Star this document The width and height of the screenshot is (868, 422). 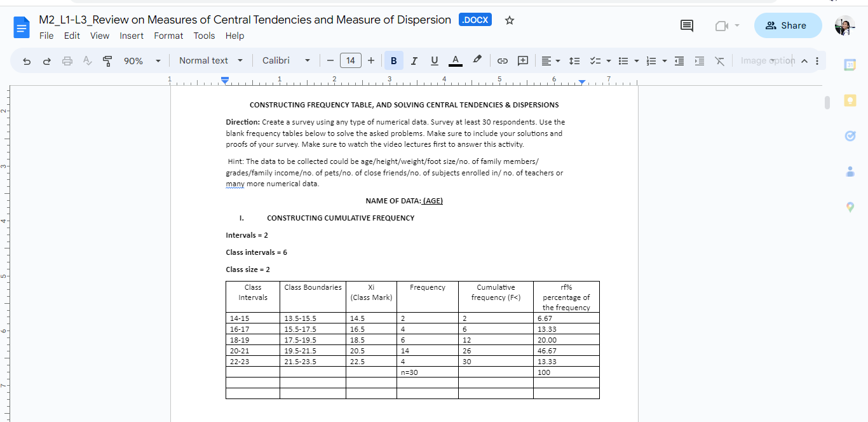coord(509,20)
